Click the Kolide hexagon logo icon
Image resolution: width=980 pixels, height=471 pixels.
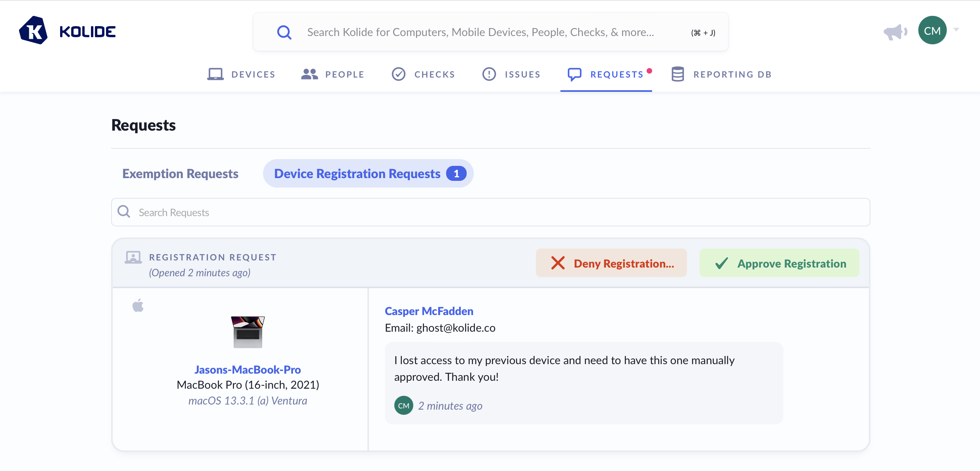tap(33, 30)
